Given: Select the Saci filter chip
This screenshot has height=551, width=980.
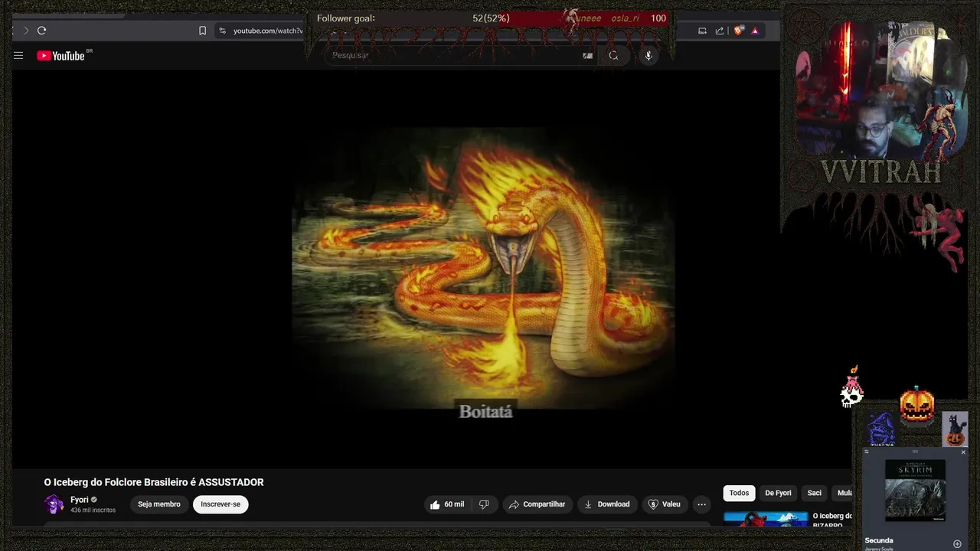Looking at the screenshot, I should point(815,493).
